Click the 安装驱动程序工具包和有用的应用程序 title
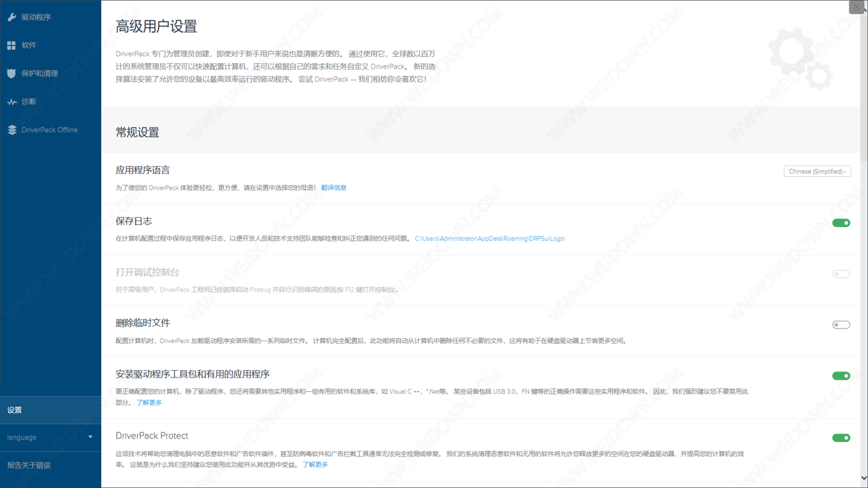The width and height of the screenshot is (868, 488). [193, 374]
